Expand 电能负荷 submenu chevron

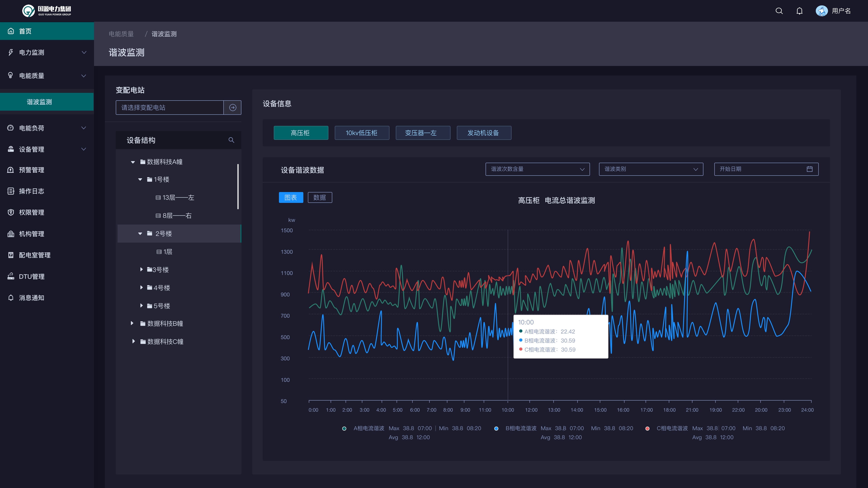coord(84,128)
